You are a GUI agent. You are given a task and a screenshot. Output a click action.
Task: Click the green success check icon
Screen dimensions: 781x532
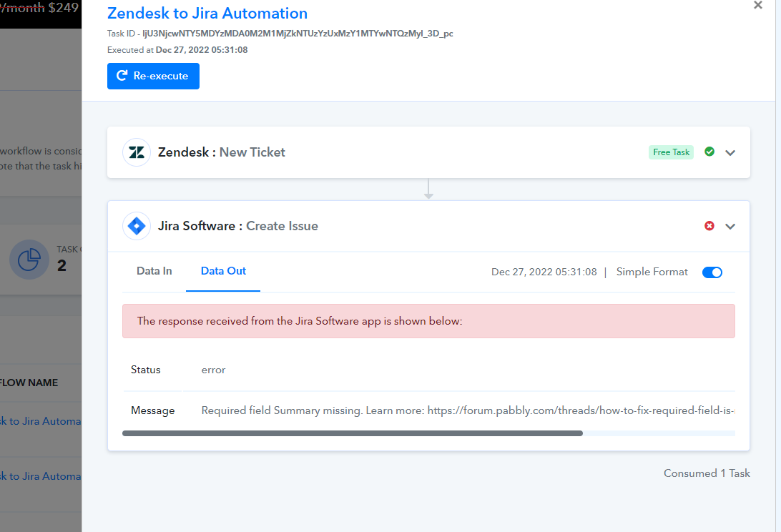point(709,152)
